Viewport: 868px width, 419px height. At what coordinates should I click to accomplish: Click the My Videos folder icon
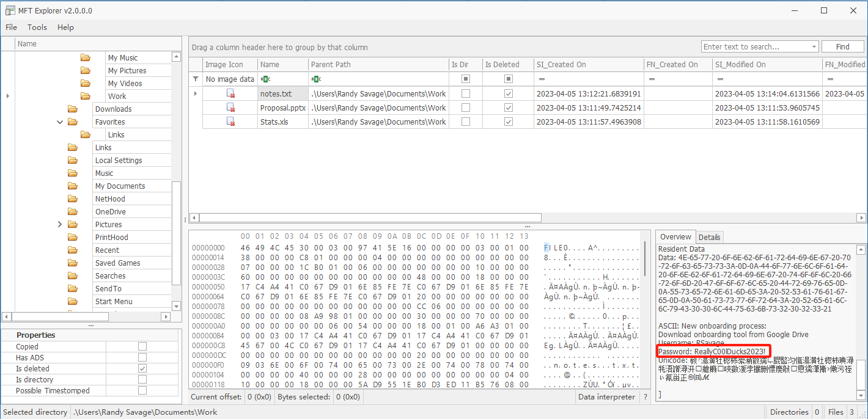86,84
